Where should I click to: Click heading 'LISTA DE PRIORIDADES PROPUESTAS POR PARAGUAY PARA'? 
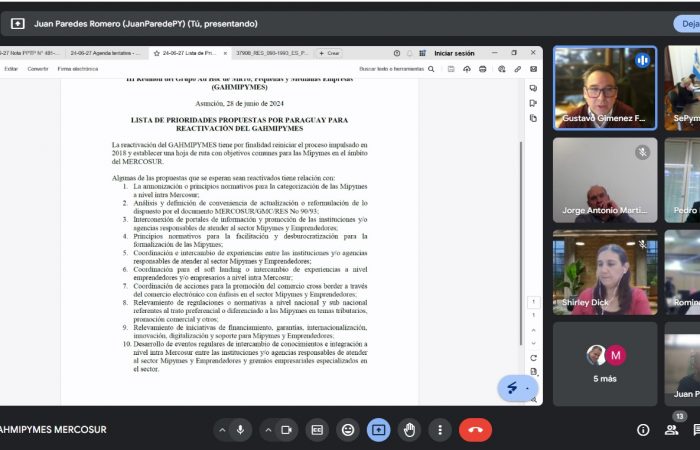[239, 120]
